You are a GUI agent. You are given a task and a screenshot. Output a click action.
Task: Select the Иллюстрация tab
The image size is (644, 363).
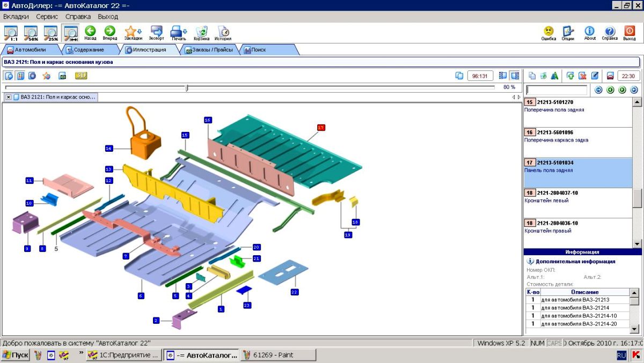click(x=149, y=50)
